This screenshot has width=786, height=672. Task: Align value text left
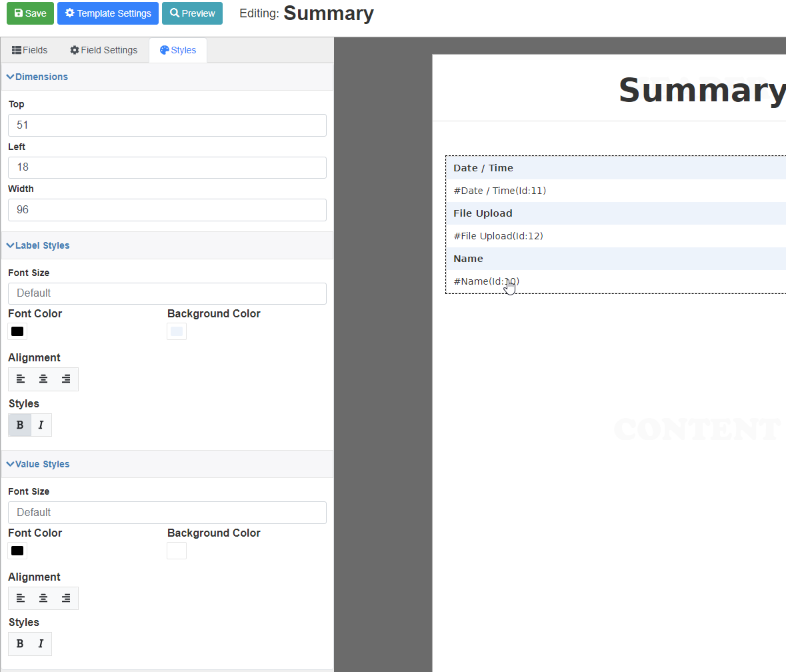pyautogui.click(x=21, y=598)
